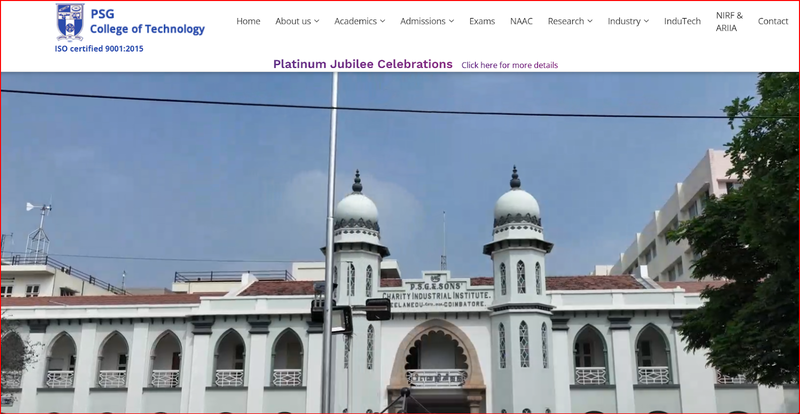Go to the Contact page

tap(773, 21)
